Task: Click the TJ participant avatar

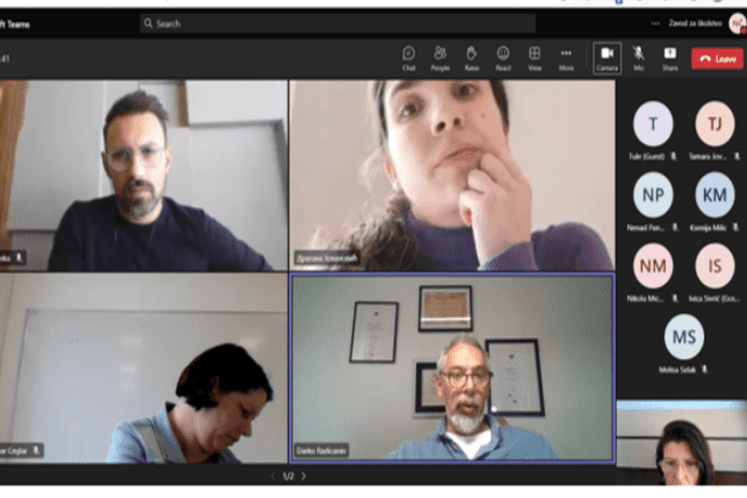Action: 715,124
